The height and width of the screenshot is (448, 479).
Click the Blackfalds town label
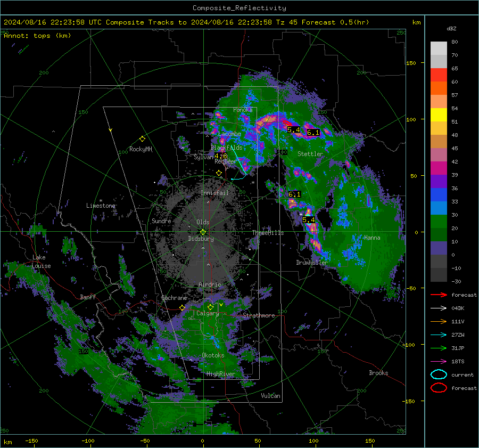pos(226,148)
